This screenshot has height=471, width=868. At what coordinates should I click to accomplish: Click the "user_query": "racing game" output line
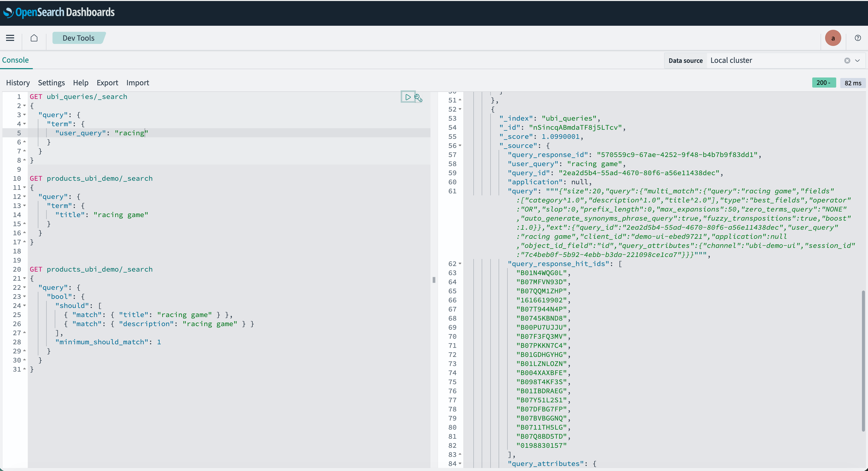(x=567, y=164)
